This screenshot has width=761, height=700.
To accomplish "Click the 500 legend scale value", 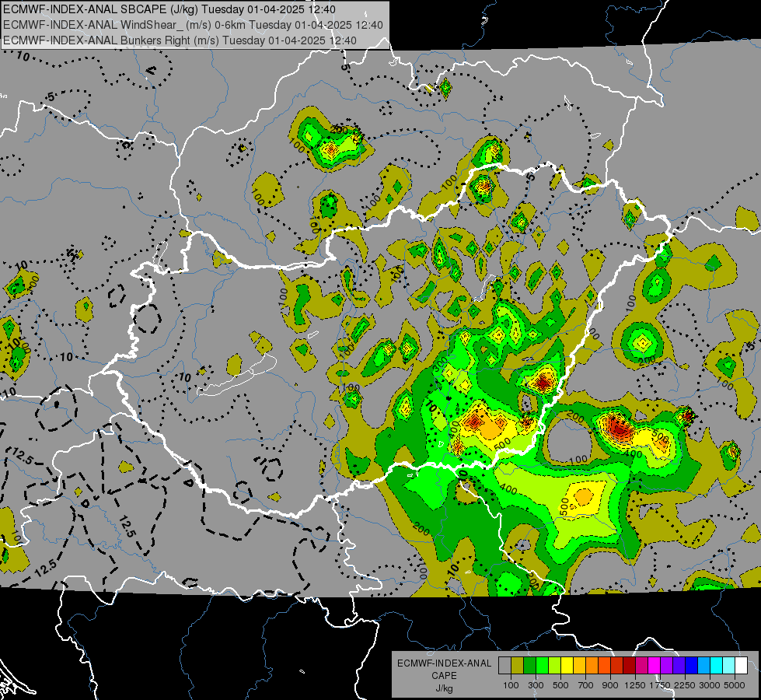I will pyautogui.click(x=560, y=685).
